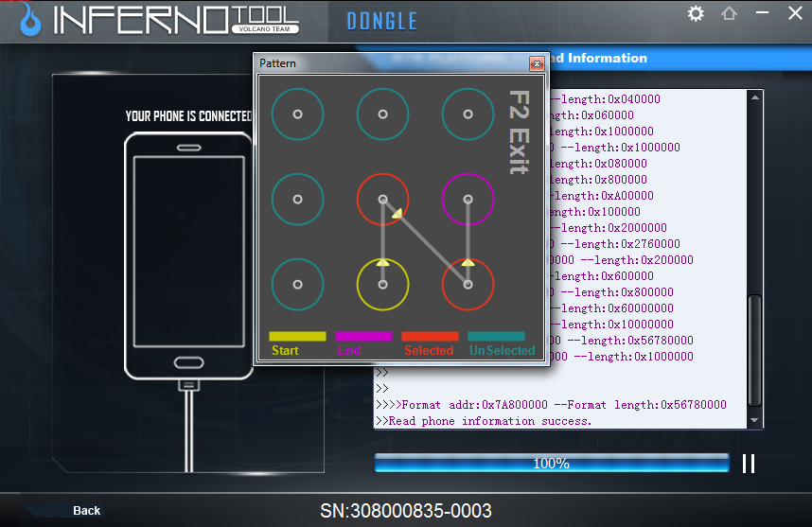Click the teal UnSelected legend swatch
The height and width of the screenshot is (527, 812).
coord(496,337)
